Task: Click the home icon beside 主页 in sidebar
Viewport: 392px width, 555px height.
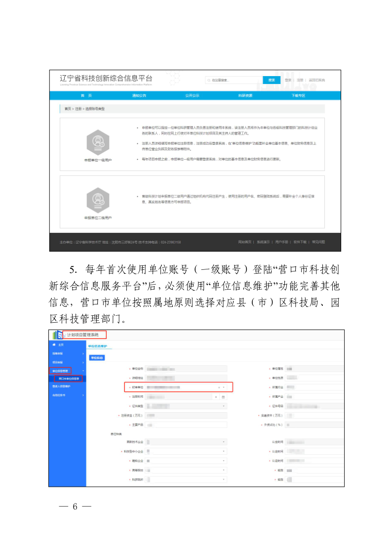Action: 53,344
